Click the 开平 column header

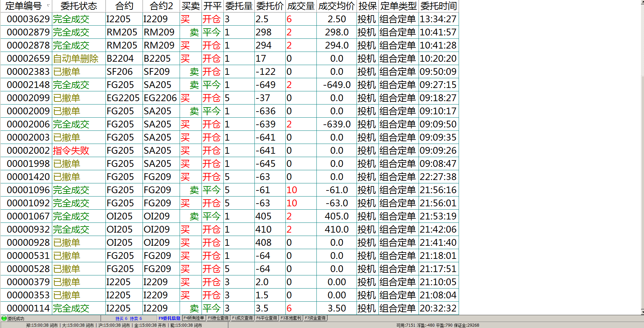(x=213, y=6)
